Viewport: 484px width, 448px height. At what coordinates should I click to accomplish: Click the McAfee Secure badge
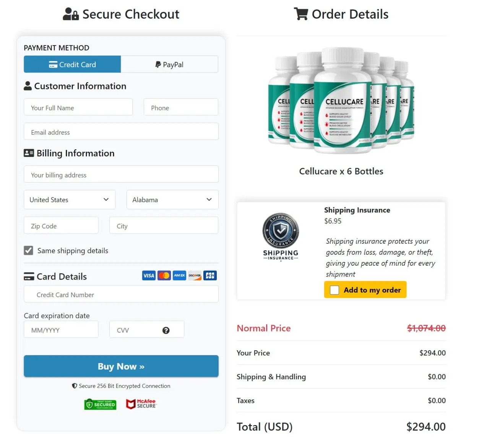point(141,404)
